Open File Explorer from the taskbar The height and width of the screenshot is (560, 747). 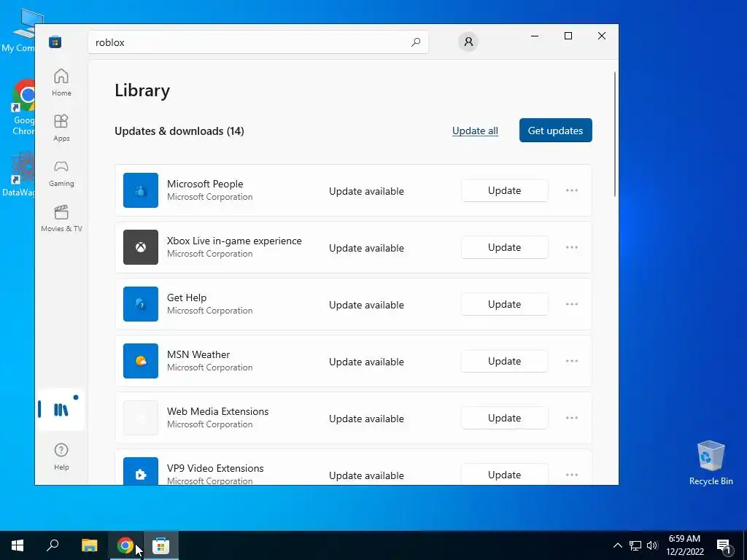[89, 545]
